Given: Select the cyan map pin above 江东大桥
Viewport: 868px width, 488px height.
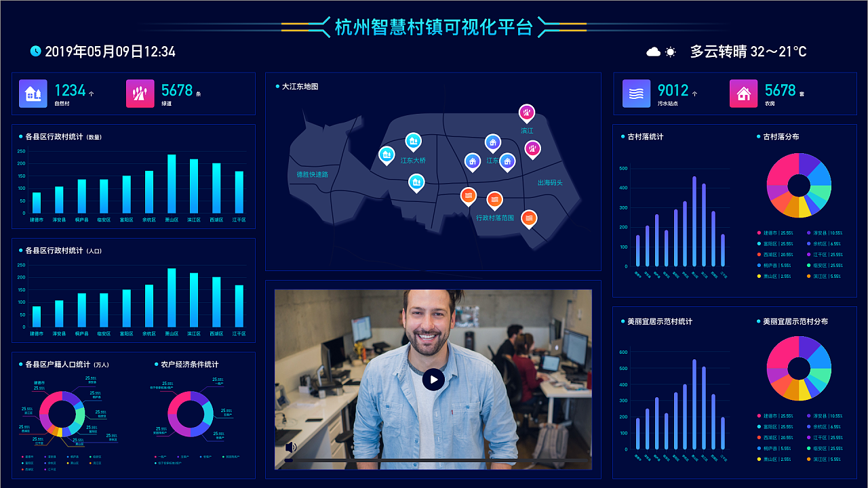Looking at the screenshot, I should click(x=413, y=141).
